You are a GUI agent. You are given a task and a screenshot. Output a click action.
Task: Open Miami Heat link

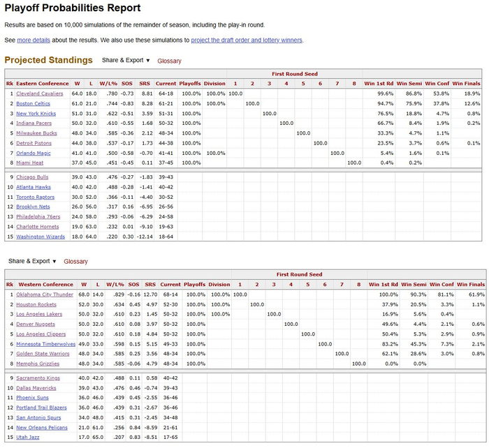[x=29, y=163]
